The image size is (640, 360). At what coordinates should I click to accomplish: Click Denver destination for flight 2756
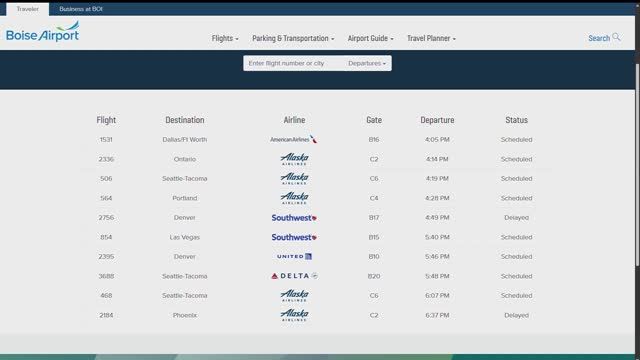[x=184, y=218]
